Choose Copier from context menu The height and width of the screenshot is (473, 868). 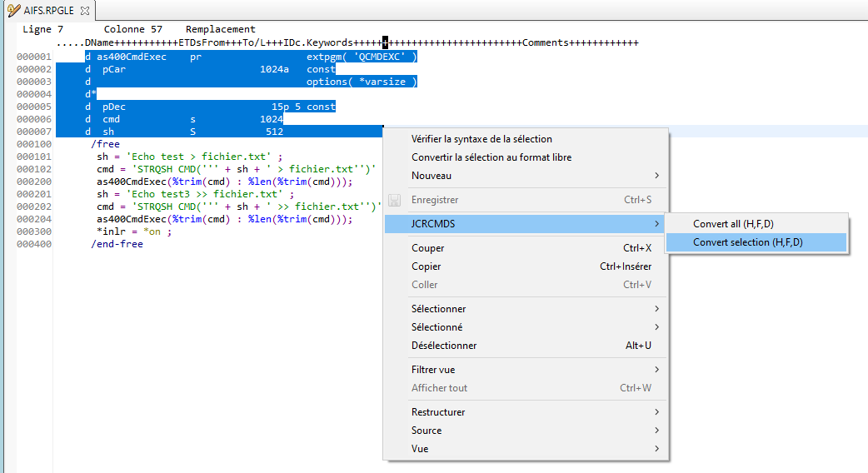(526, 266)
